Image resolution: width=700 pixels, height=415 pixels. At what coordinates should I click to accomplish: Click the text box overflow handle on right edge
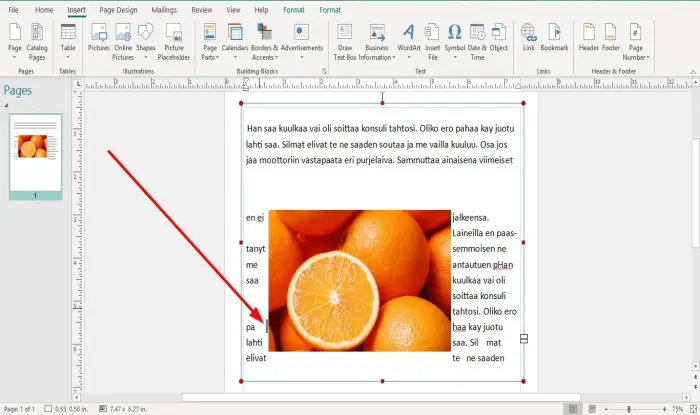point(524,339)
